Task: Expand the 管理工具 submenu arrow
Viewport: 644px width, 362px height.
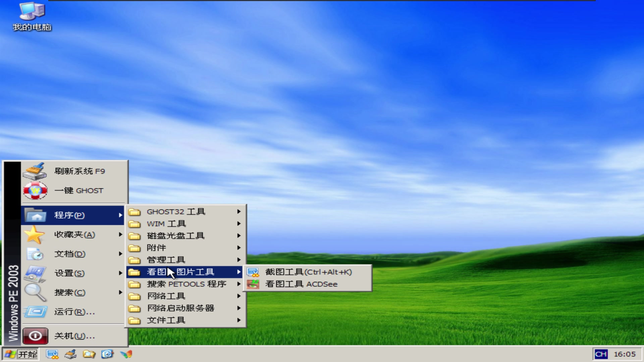Action: point(239,260)
